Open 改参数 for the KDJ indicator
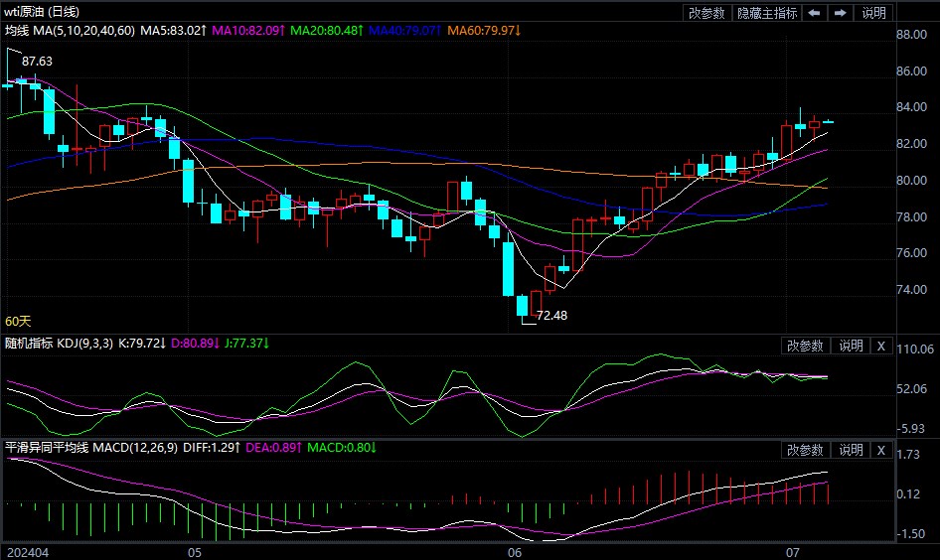Image resolution: width=940 pixels, height=560 pixels. [x=806, y=346]
